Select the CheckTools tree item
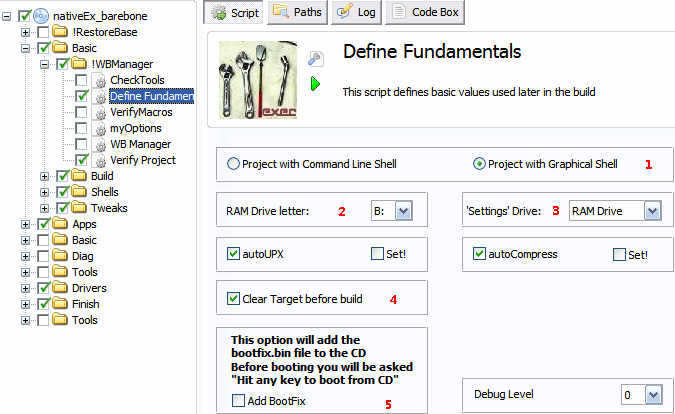 click(x=137, y=80)
